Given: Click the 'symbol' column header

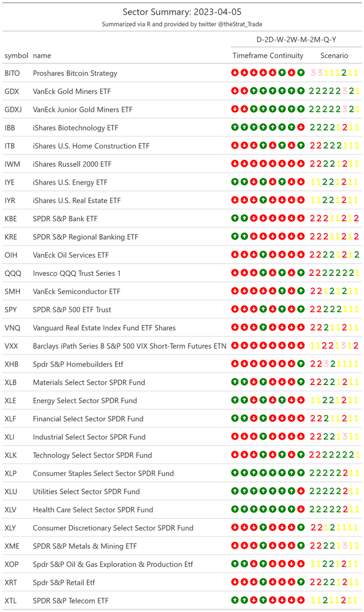Looking at the screenshot, I should pos(16,56).
